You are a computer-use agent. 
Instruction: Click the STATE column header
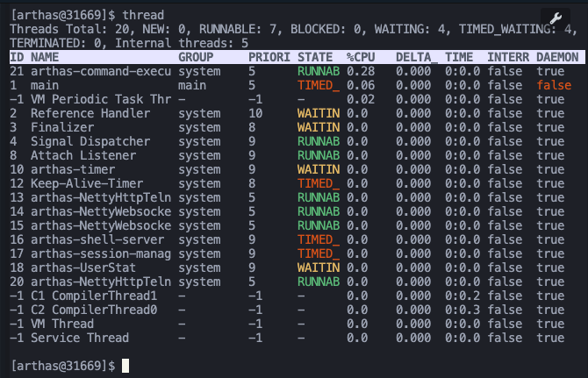click(315, 57)
